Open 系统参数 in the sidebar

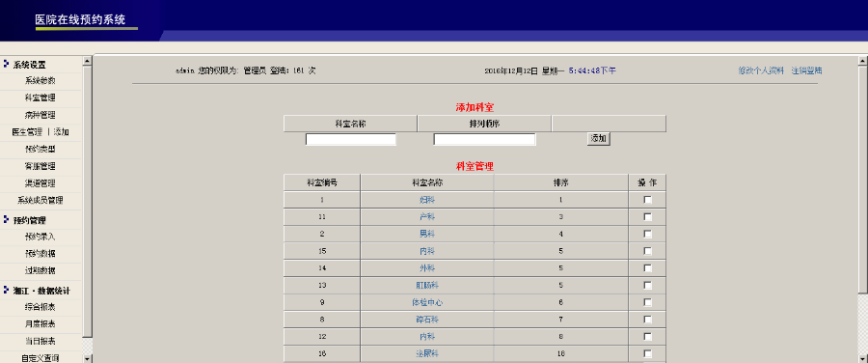click(x=40, y=81)
